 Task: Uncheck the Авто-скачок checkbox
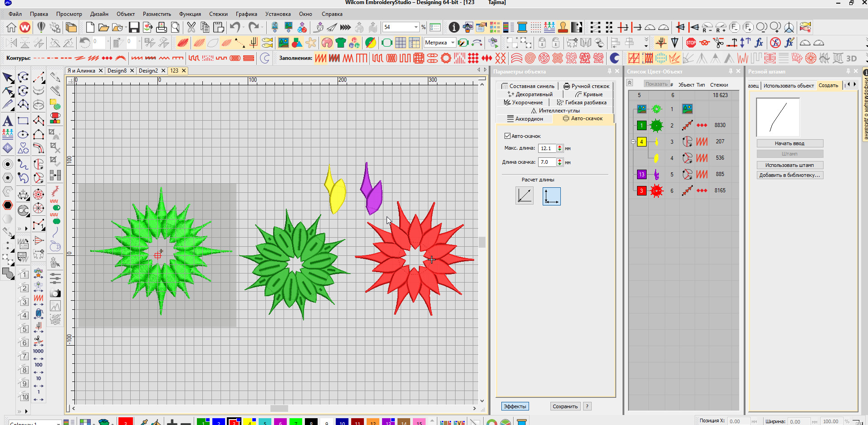[x=508, y=136]
